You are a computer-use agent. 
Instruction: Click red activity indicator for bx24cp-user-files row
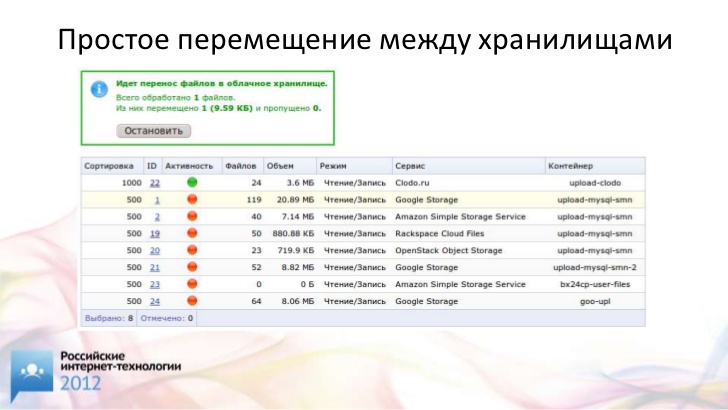(x=192, y=284)
